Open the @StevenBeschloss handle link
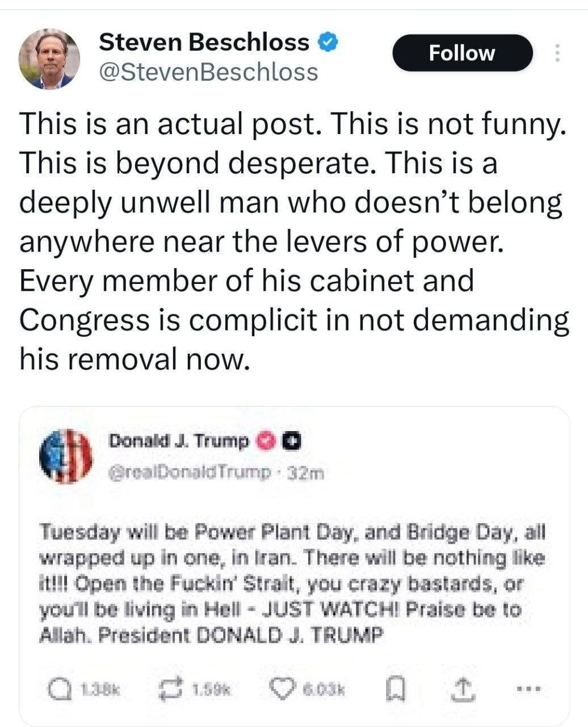Viewport: 588px width, 727px height. tap(208, 72)
